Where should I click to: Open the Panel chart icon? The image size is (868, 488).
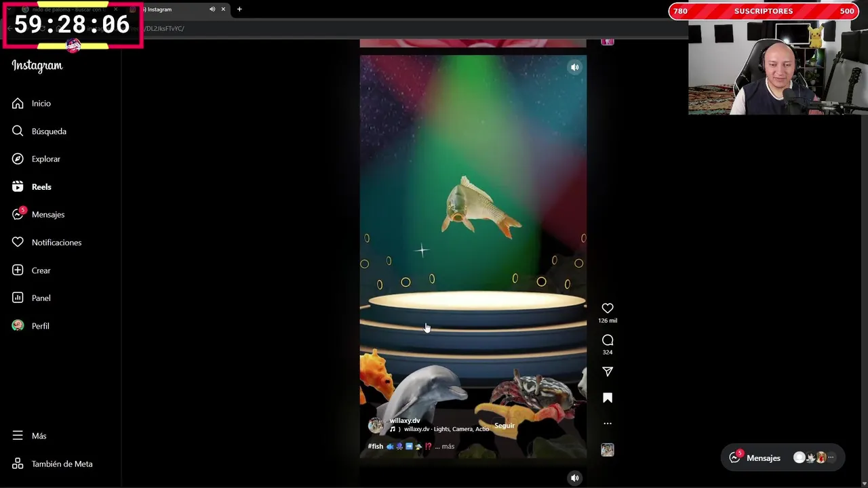[18, 298]
